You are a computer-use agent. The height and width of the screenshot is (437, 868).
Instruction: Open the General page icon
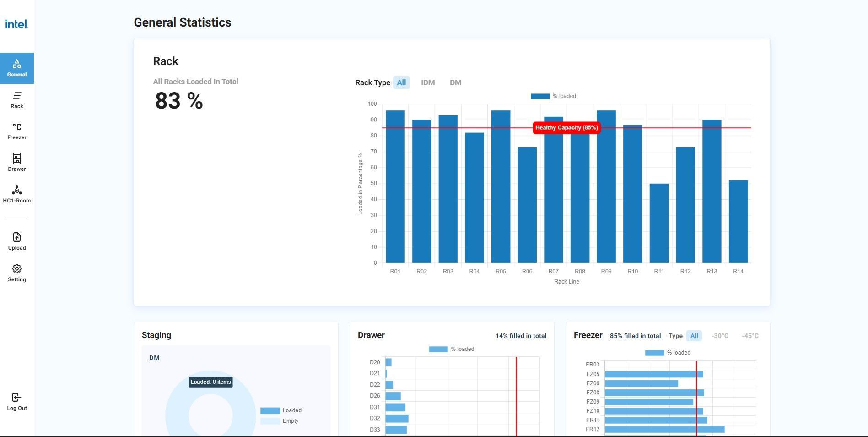[17, 64]
